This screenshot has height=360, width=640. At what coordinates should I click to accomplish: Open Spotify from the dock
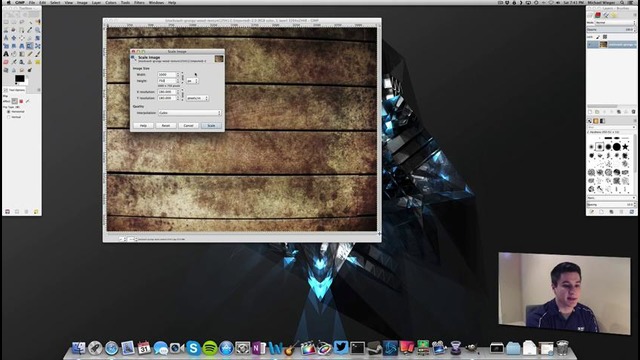(x=210, y=348)
